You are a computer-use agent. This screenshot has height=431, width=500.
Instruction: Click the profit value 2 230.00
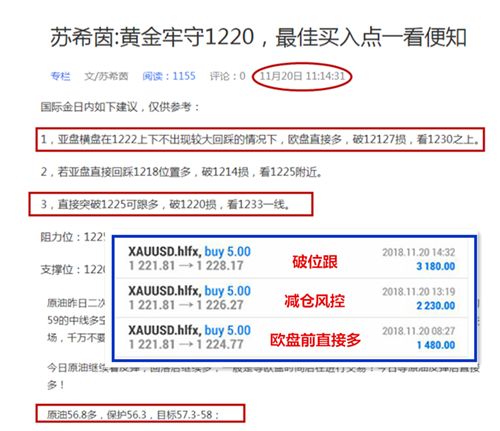point(436,306)
